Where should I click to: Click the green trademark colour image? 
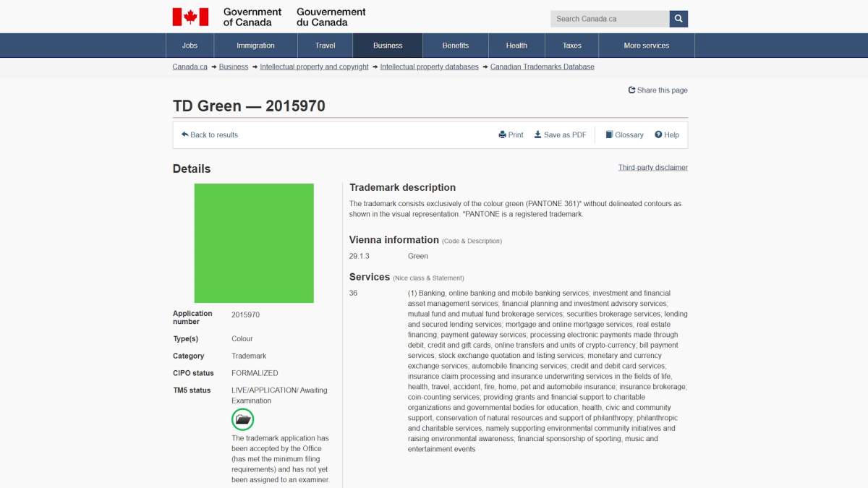pyautogui.click(x=254, y=243)
